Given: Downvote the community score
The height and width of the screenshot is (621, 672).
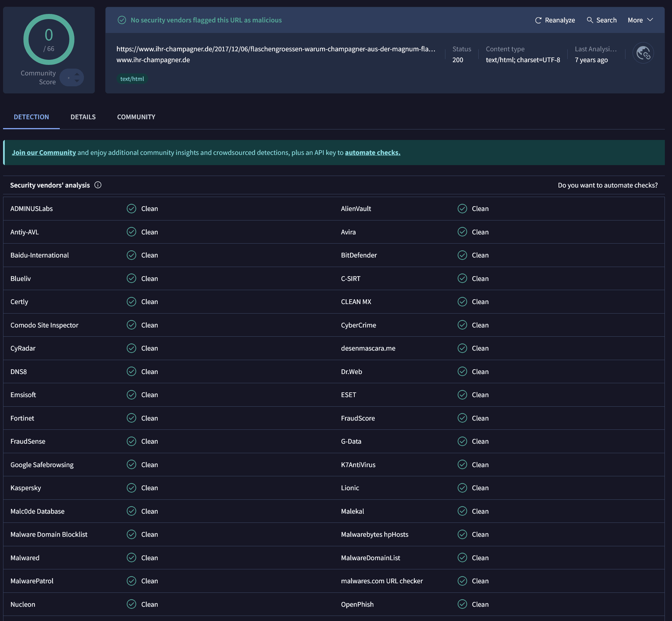Looking at the screenshot, I should (x=77, y=81).
